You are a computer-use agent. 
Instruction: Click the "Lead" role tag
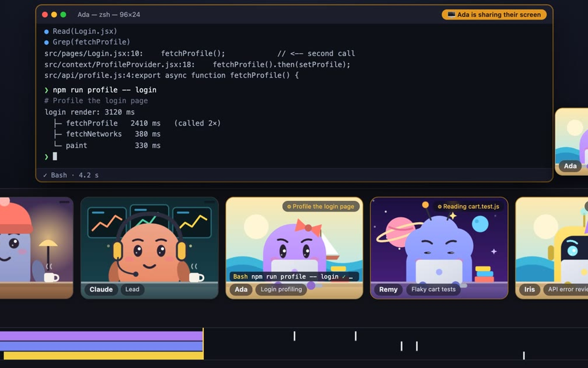(x=132, y=290)
